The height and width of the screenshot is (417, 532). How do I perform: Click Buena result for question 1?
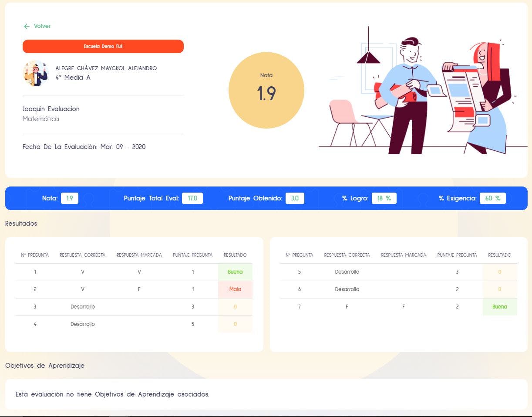click(235, 272)
